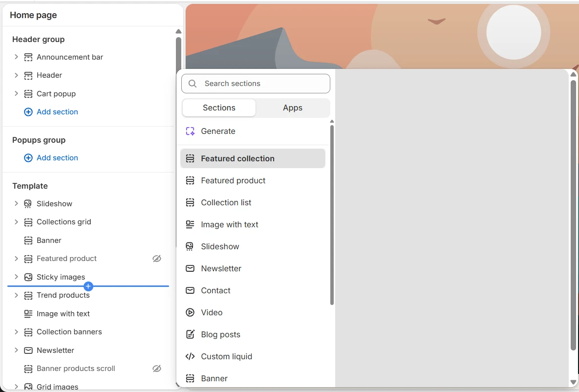The image size is (579, 392).
Task: Show the hidden Featured product section
Action: 157,259
